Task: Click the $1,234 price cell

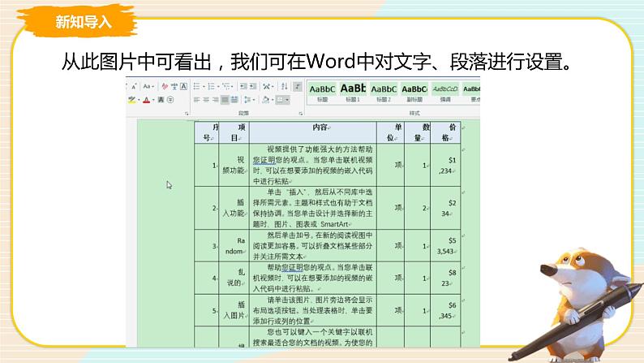Action: pos(445,166)
